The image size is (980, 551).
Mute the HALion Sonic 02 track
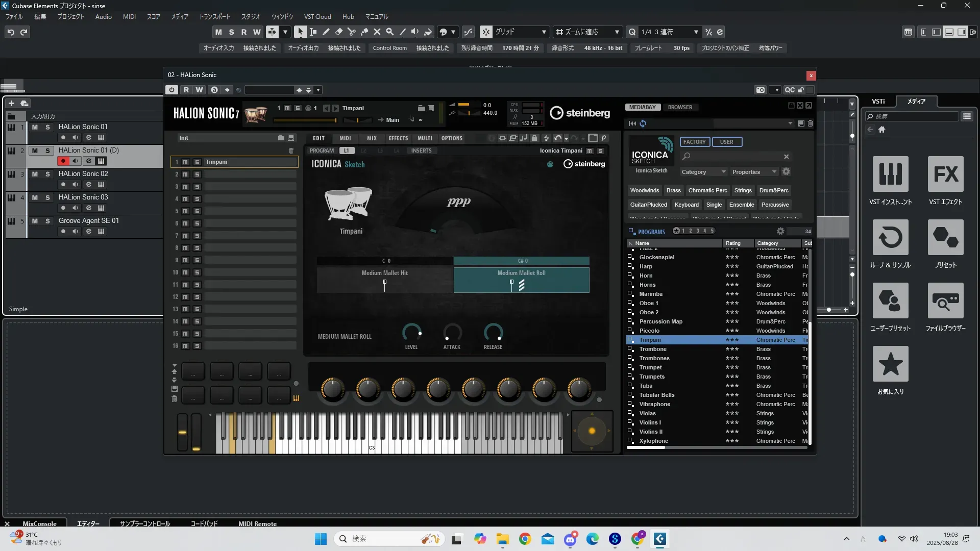tap(35, 174)
